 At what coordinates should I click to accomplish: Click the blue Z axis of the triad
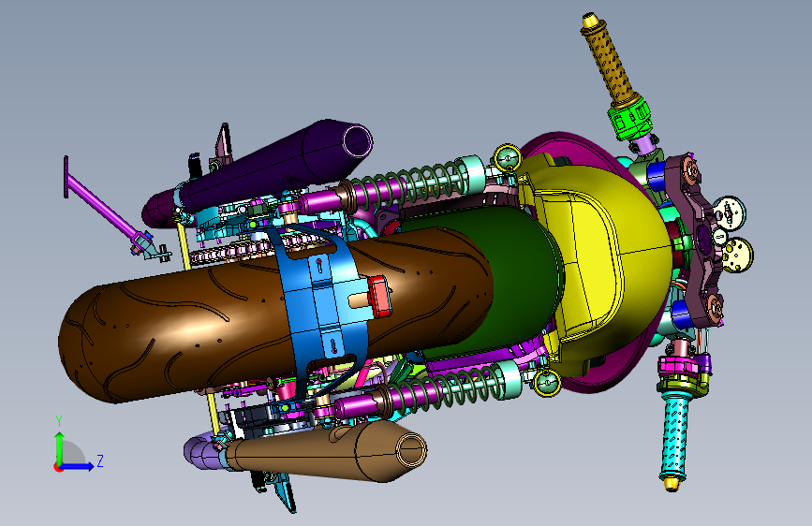point(78,466)
